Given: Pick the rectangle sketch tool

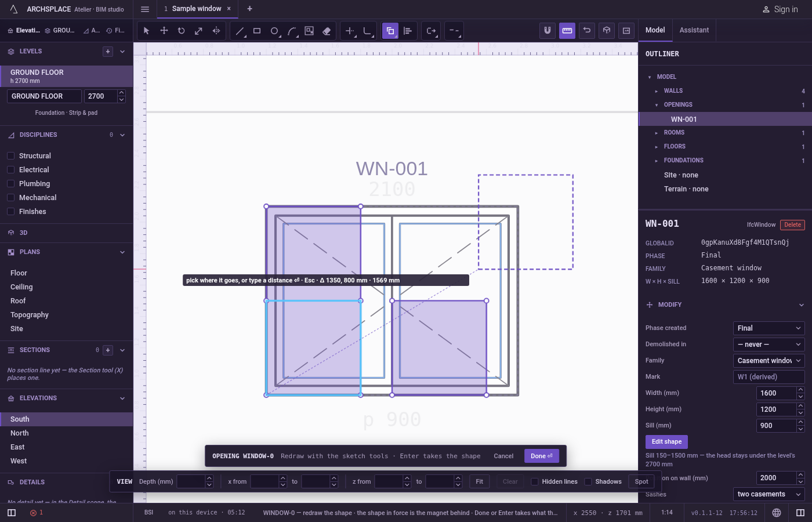Looking at the screenshot, I should 257,31.
